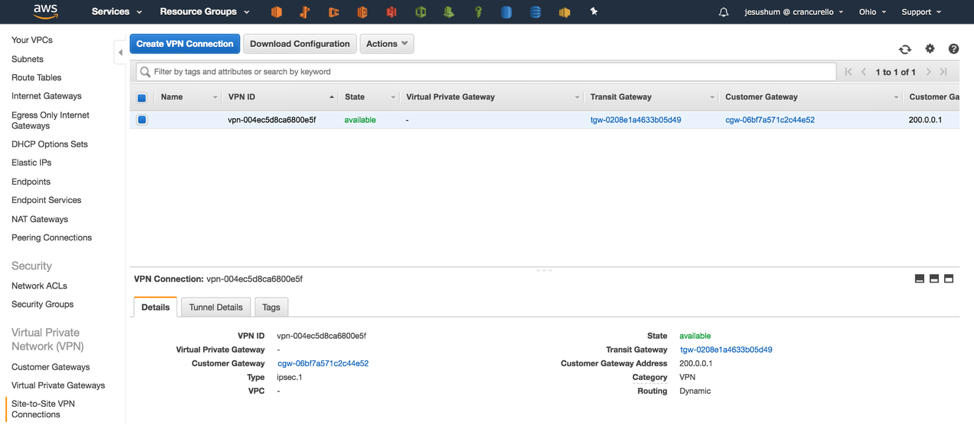Open Network ACLs in sidebar

(39, 286)
